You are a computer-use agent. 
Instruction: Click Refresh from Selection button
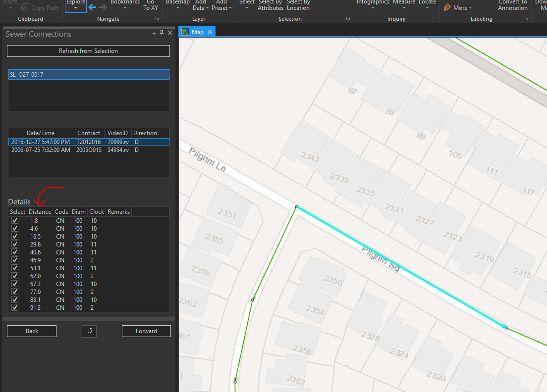click(x=88, y=51)
